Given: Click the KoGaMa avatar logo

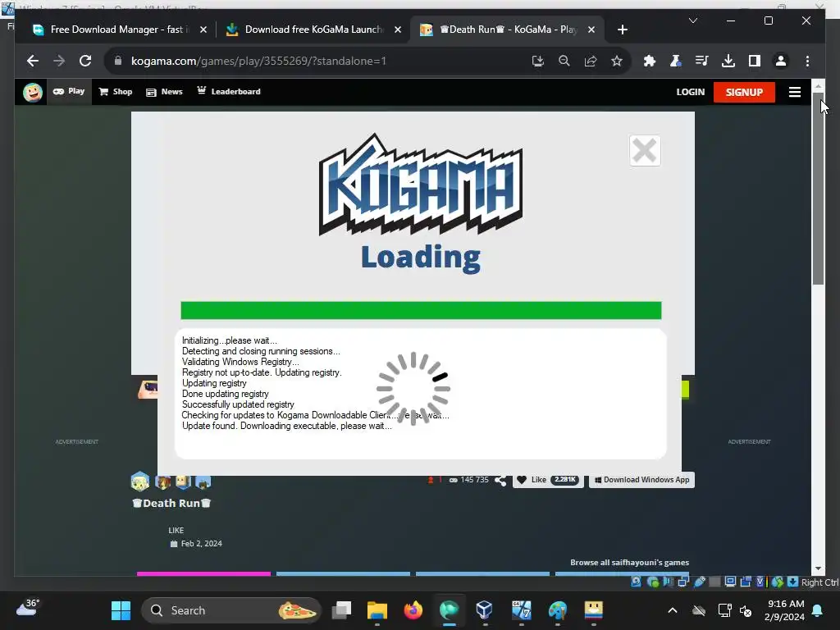Looking at the screenshot, I should 33,92.
